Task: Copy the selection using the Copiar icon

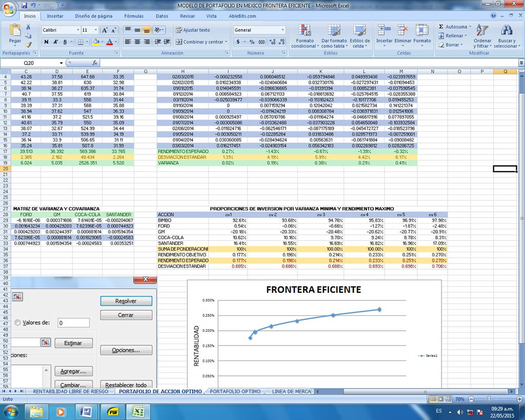Action: pos(28,35)
